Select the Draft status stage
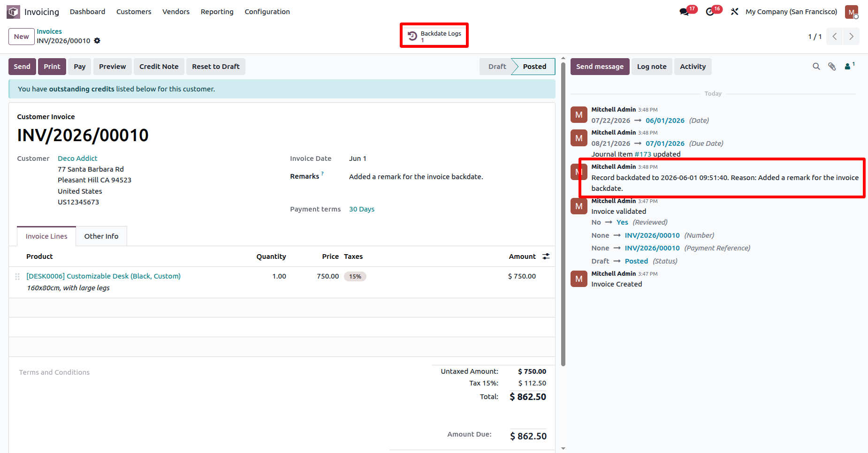The image size is (868, 453). click(497, 67)
